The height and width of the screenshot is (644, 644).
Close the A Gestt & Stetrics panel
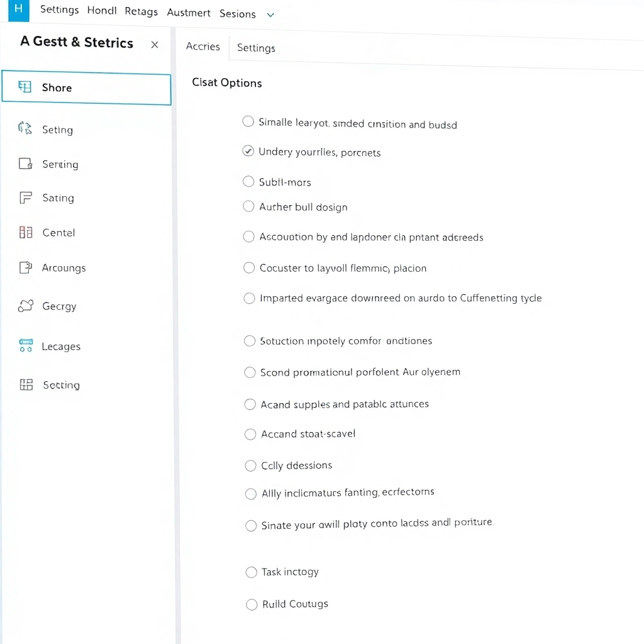click(x=155, y=45)
